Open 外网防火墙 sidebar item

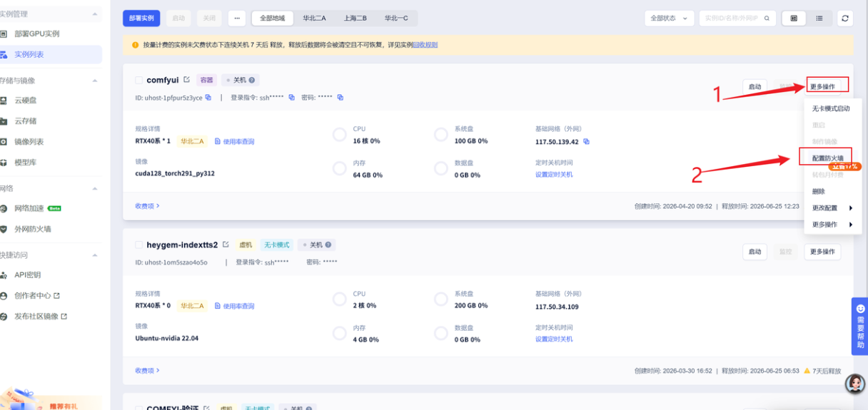(x=33, y=229)
